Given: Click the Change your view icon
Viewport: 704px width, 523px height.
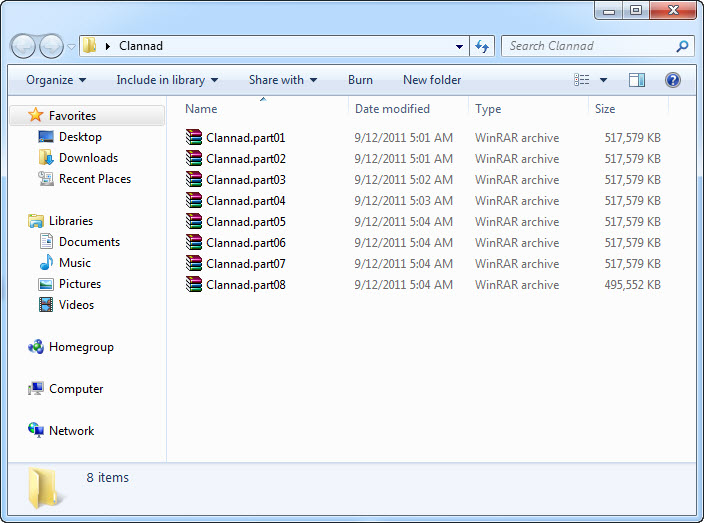Looking at the screenshot, I should coord(582,80).
